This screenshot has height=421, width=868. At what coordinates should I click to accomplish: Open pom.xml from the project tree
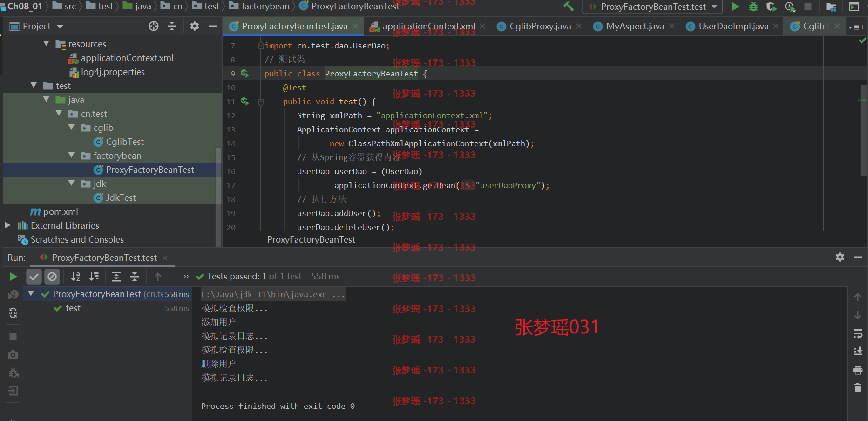click(61, 211)
